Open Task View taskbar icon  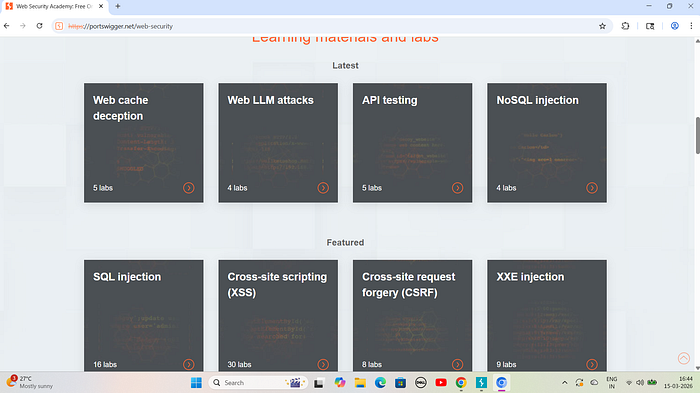click(318, 383)
